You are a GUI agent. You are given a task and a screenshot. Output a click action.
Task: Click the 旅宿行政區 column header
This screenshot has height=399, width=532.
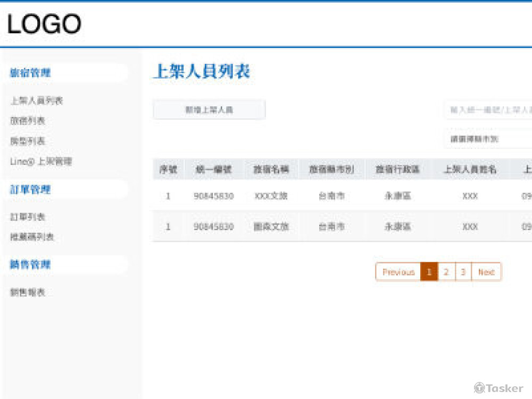[397, 169]
